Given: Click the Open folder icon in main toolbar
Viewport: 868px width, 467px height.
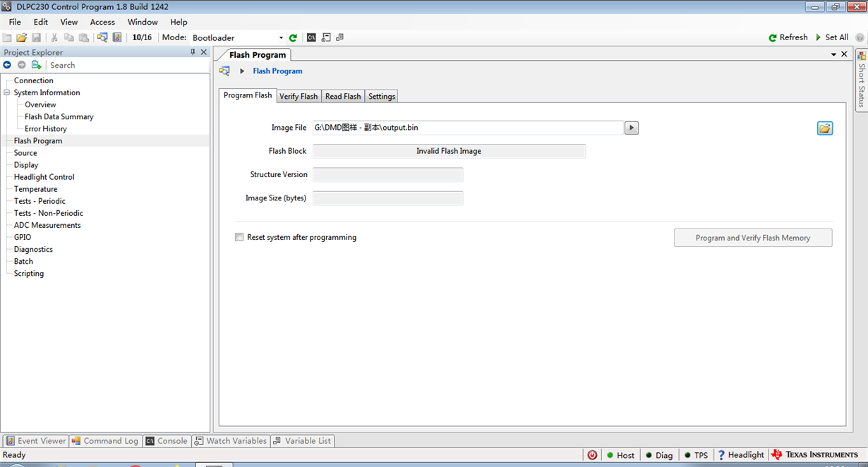Looking at the screenshot, I should 22,37.
